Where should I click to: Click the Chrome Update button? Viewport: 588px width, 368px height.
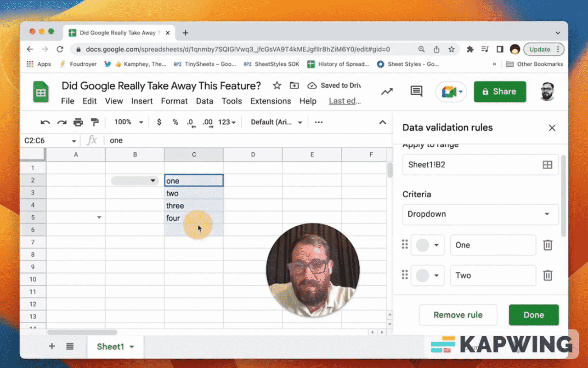[544, 49]
